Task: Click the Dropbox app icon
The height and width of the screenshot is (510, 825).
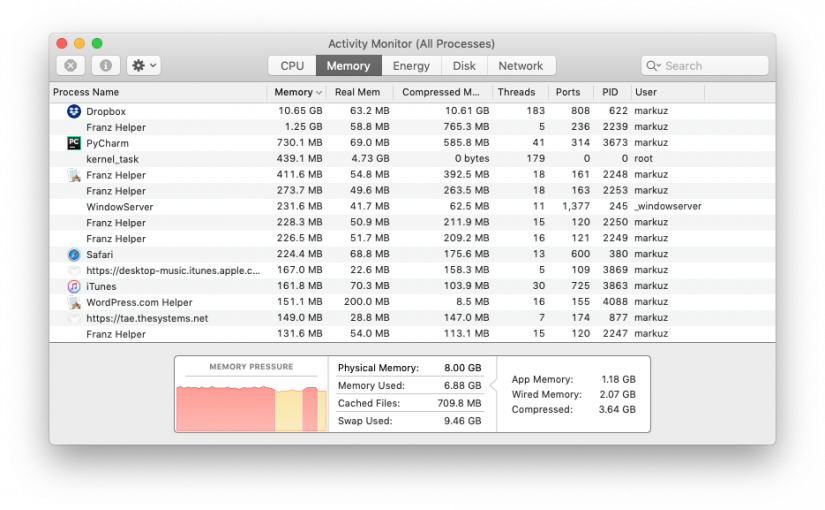Action: 74,111
